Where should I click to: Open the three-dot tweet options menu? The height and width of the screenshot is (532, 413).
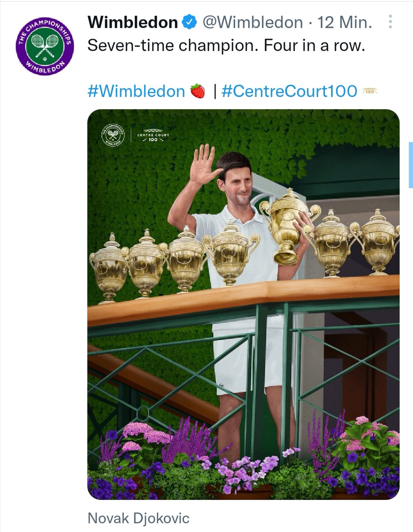pyautogui.click(x=390, y=22)
